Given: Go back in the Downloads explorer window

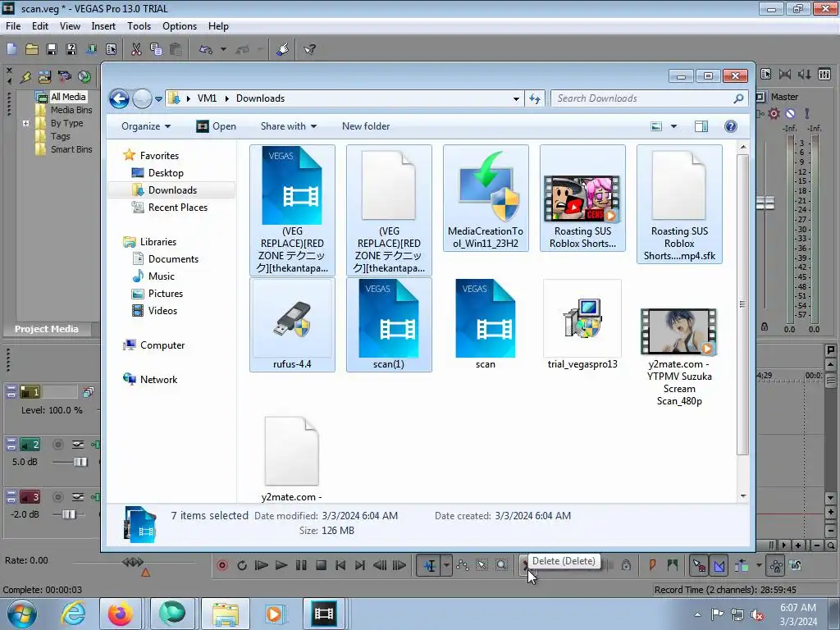Looking at the screenshot, I should (x=119, y=98).
